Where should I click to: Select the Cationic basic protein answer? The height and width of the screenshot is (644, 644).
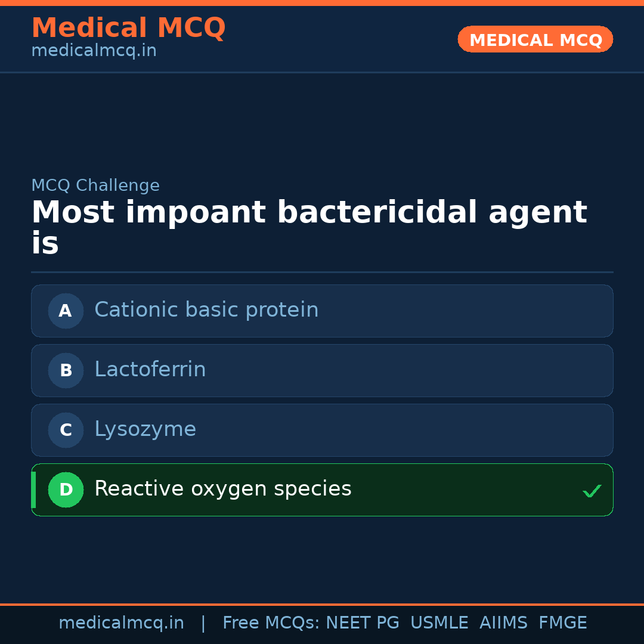click(x=206, y=310)
